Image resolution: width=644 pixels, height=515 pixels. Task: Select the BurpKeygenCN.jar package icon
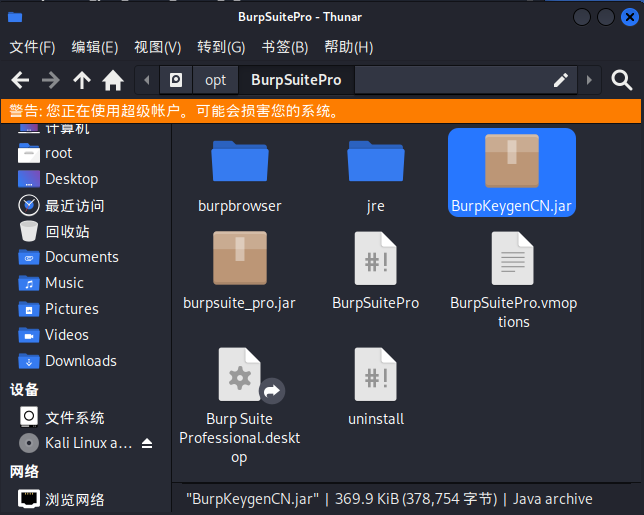512,161
